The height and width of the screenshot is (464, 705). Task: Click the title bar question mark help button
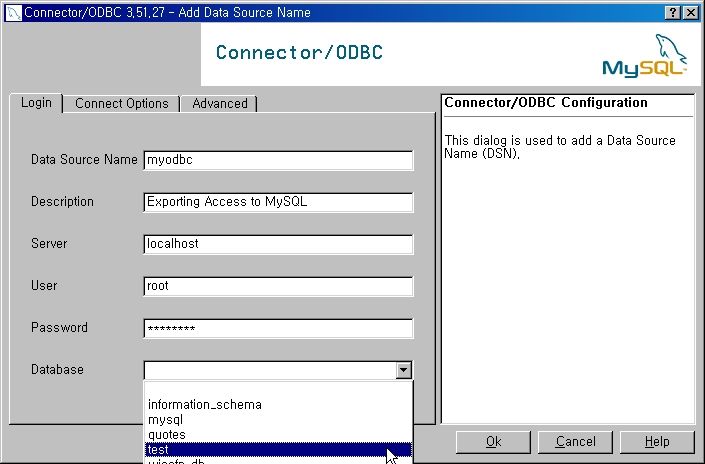click(672, 13)
